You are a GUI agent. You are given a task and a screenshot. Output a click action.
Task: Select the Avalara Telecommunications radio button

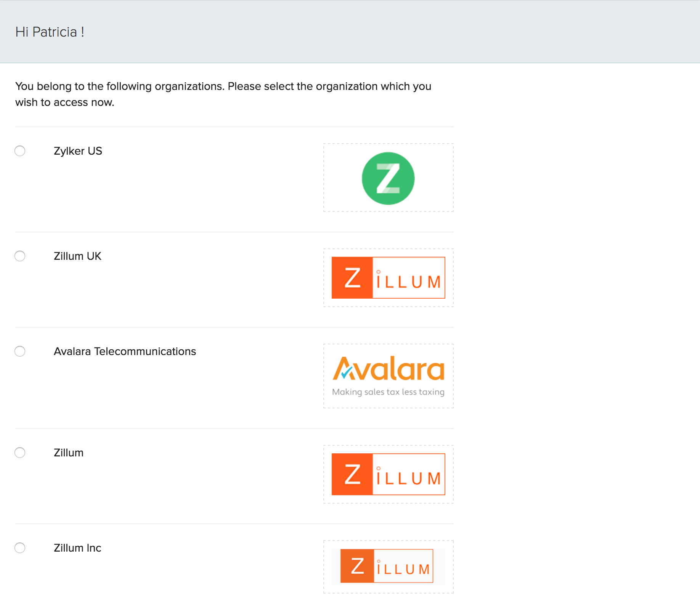click(x=20, y=351)
